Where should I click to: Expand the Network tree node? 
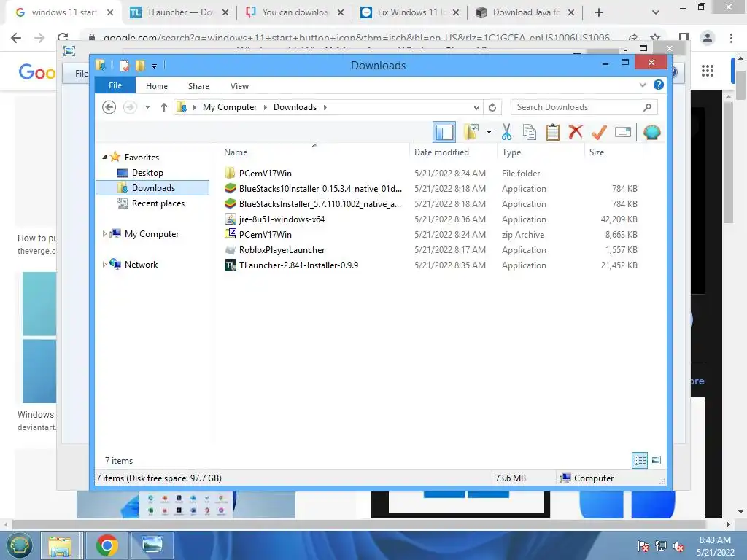click(104, 264)
